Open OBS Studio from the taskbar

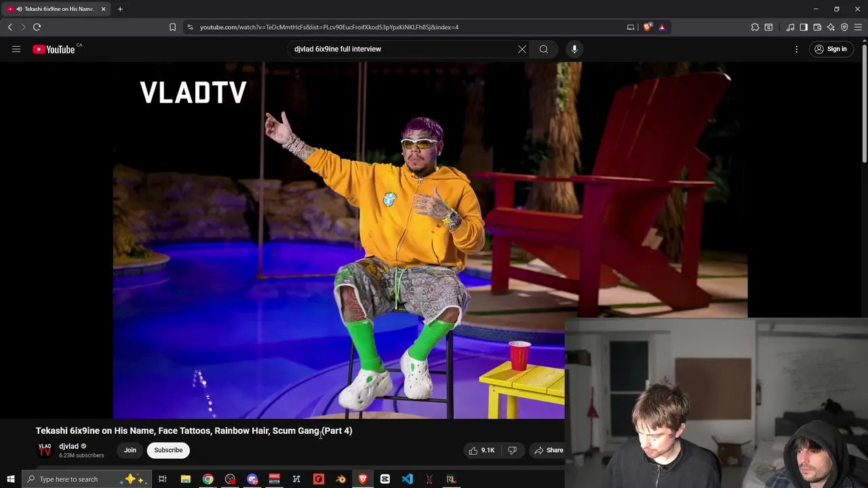point(230,479)
